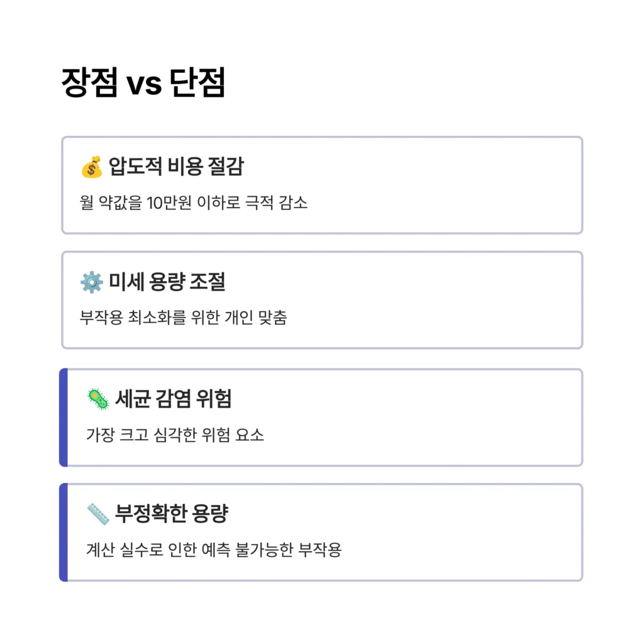Click the 압도적 비용 절감 heading
The image size is (644, 644).
[176, 167]
